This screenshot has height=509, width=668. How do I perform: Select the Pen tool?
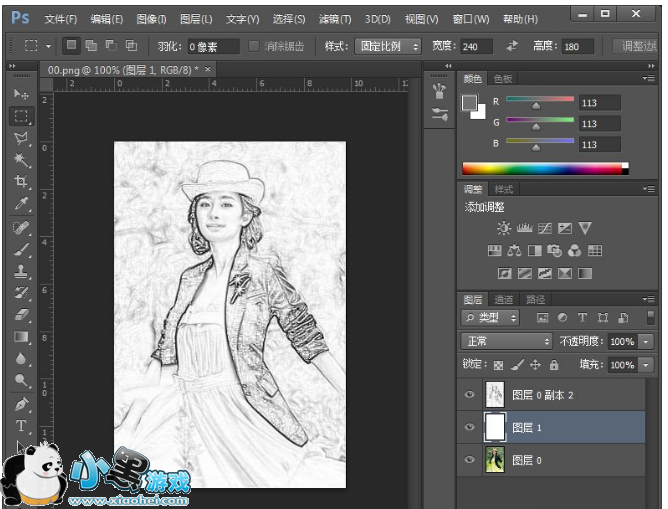click(21, 404)
